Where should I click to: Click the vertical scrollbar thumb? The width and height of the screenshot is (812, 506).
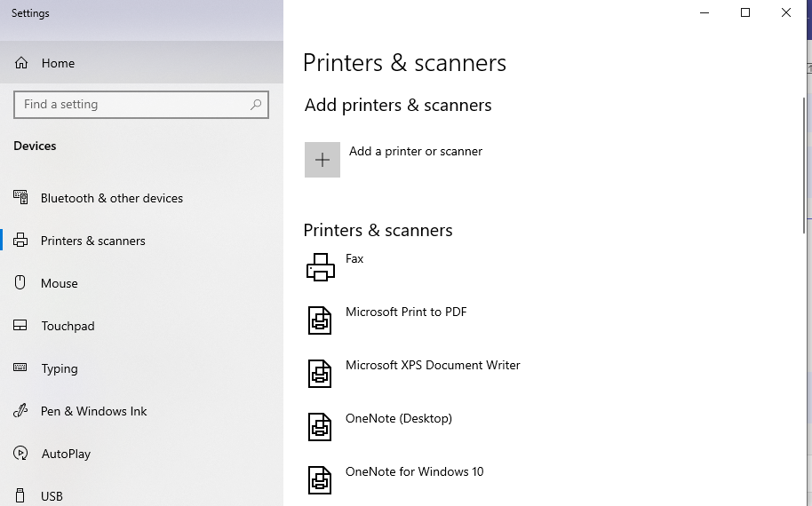(804, 164)
